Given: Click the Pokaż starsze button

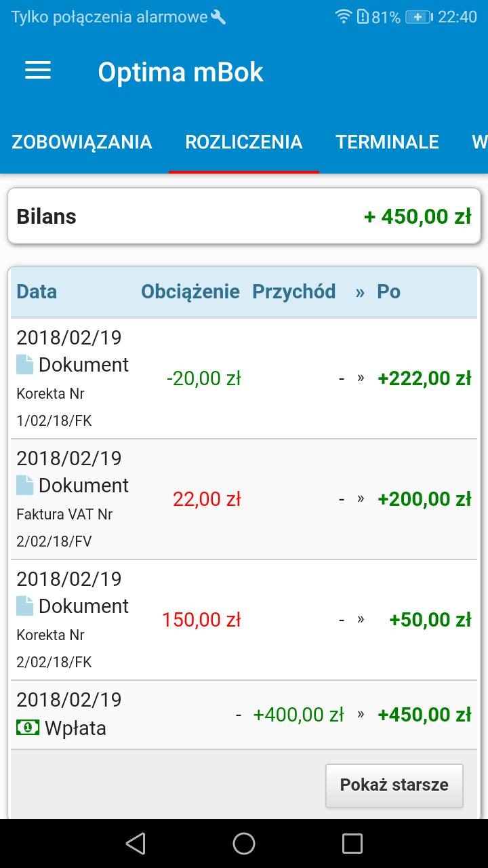Looking at the screenshot, I should tap(394, 785).
